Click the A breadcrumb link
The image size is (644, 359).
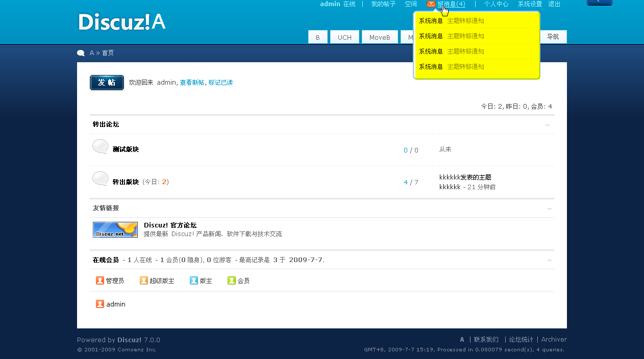point(92,53)
